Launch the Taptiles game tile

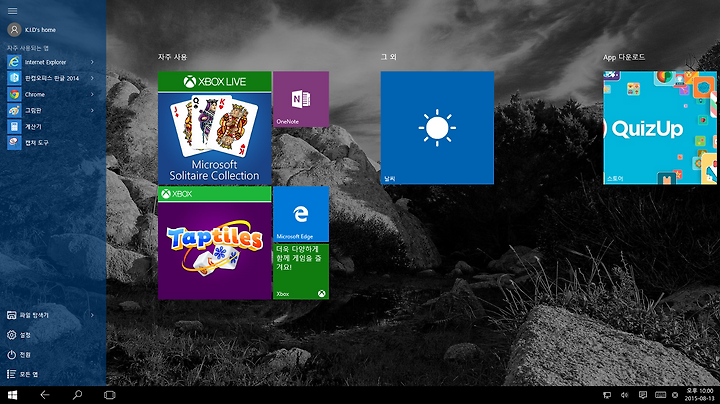pos(214,243)
